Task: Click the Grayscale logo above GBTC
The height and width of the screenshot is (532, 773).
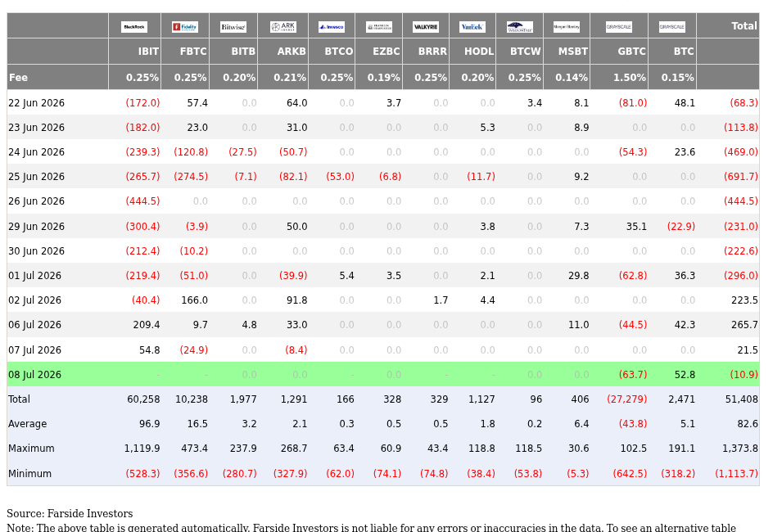Action: 619,26
